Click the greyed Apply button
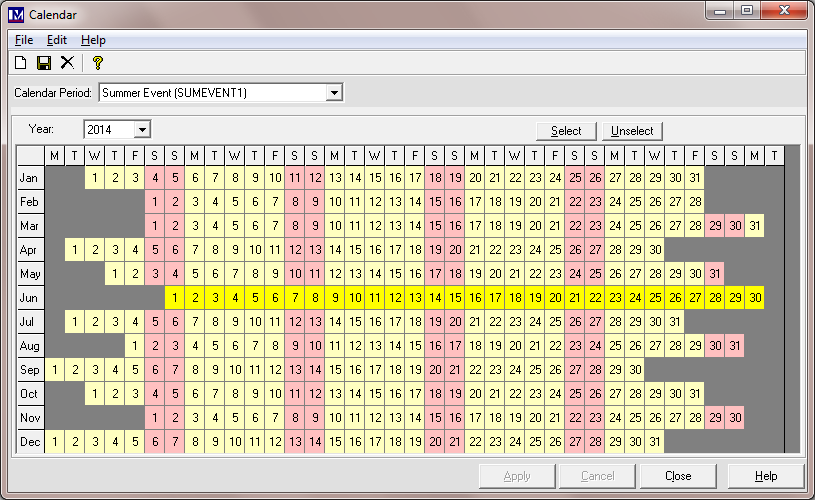 tap(517, 476)
